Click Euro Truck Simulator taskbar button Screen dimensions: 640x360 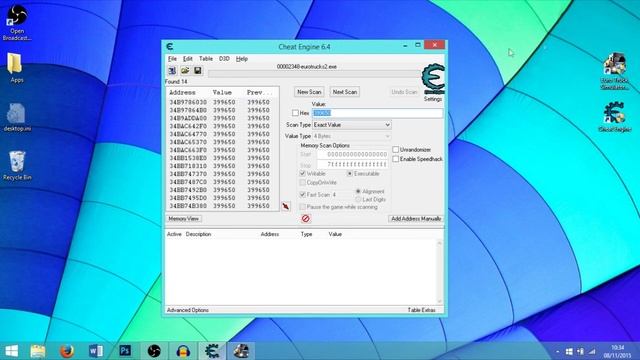[x=241, y=351]
